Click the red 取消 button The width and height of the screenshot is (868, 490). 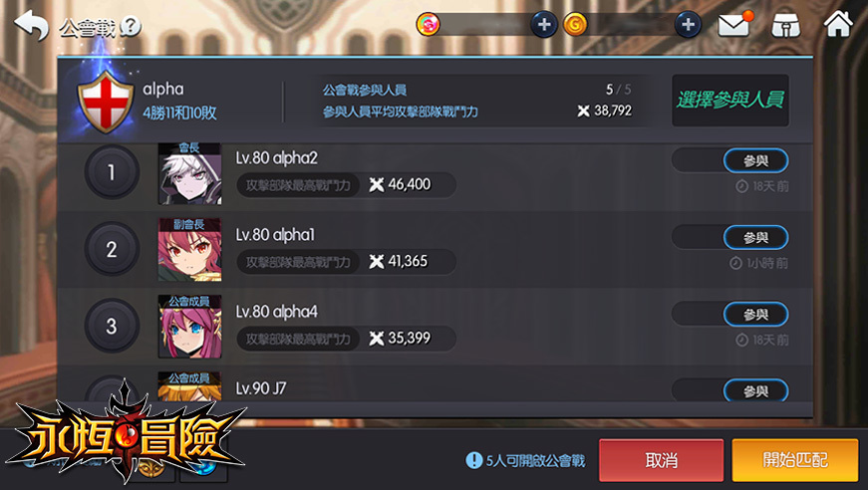pos(661,460)
